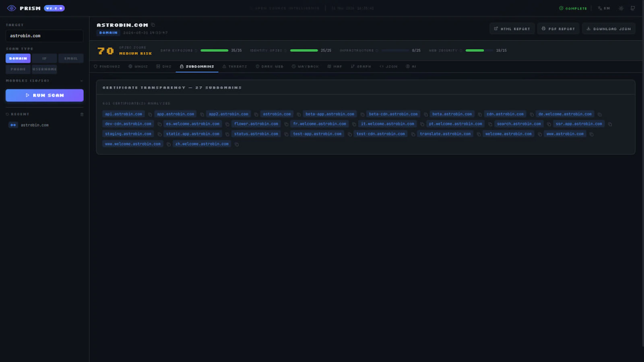Copy beta-app.astrobin.com subdomain
Image resolution: width=644 pixels, height=362 pixels.
click(362, 115)
